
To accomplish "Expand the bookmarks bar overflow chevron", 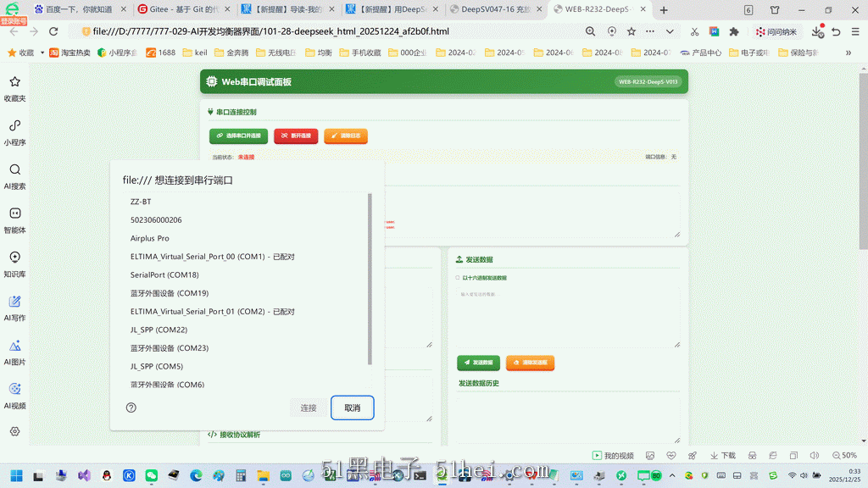I will click(848, 53).
